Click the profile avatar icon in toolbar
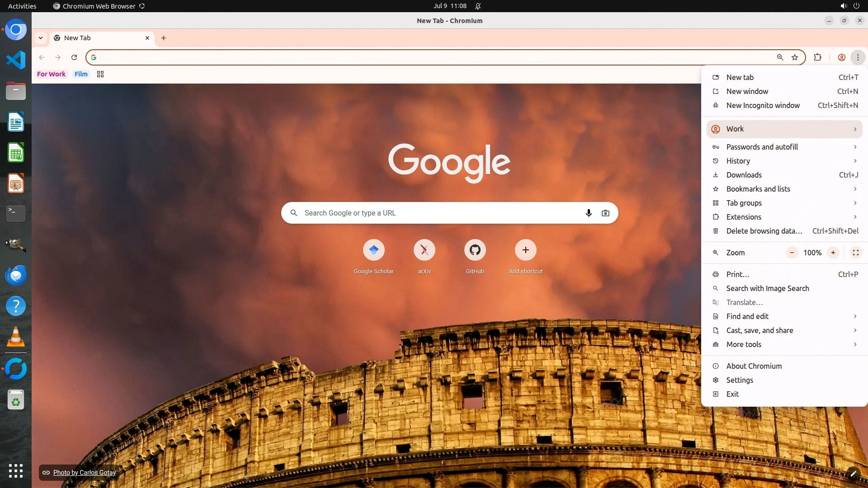868x488 pixels. click(841, 57)
